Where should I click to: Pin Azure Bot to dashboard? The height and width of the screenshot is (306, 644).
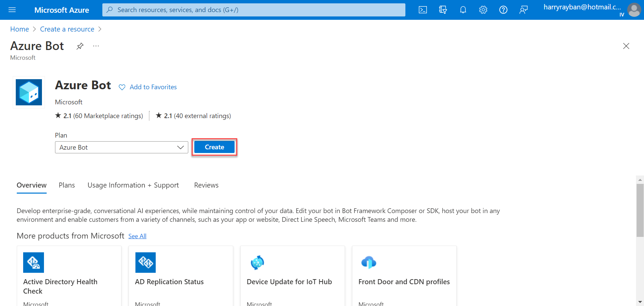(x=80, y=46)
